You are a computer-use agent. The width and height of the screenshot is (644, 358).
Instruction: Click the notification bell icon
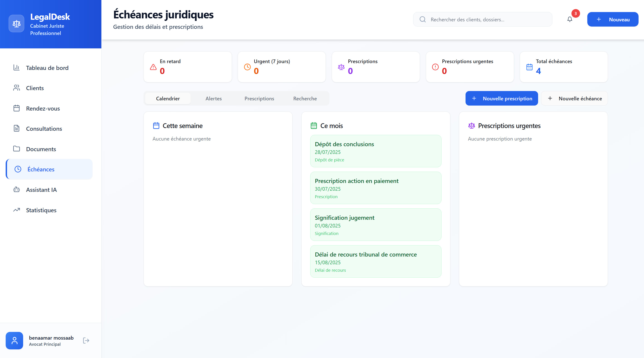click(x=569, y=19)
